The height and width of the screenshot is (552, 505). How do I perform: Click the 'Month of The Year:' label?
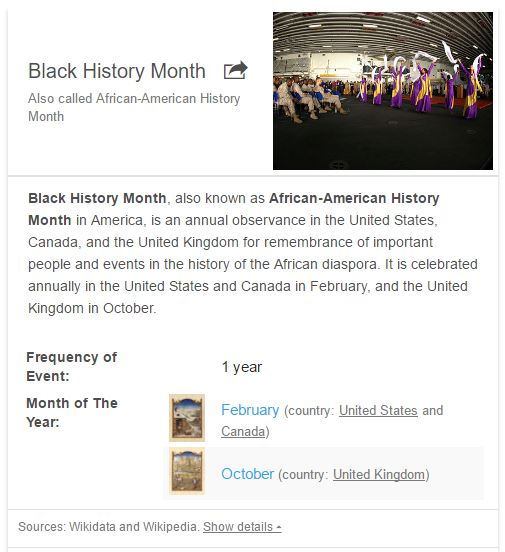pos(72,412)
